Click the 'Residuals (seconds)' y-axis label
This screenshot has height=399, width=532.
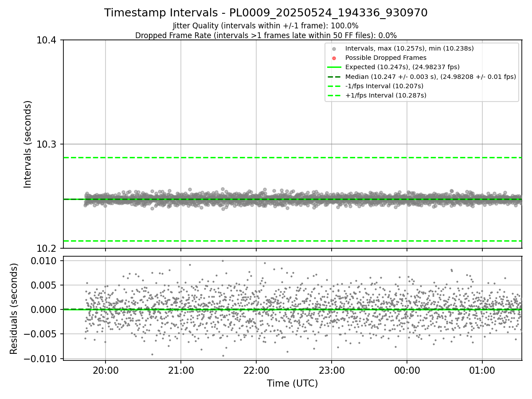pos(14,309)
